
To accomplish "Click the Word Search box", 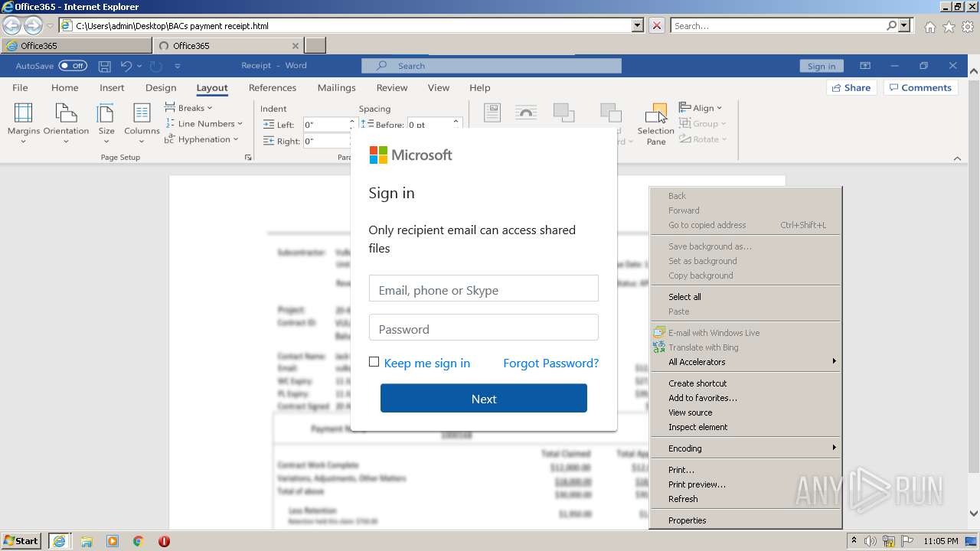I will [x=491, y=66].
